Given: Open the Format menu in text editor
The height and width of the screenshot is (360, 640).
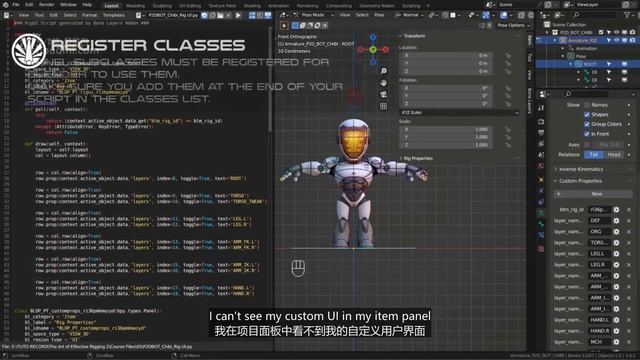Looking at the screenshot, I should pos(89,15).
